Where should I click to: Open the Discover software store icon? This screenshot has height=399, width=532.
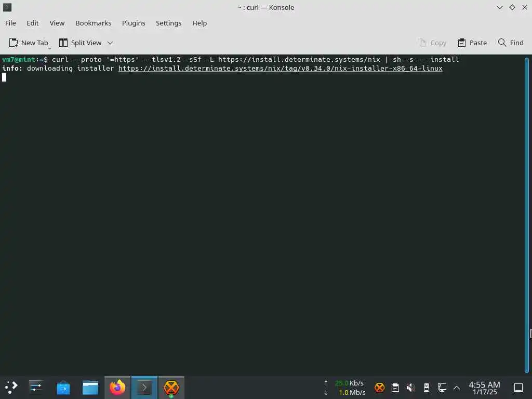pos(63,388)
